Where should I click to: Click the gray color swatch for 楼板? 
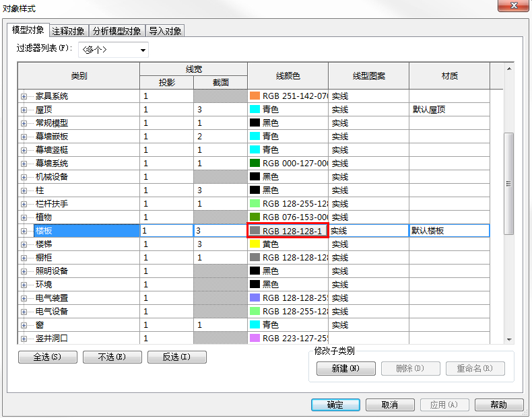tap(255, 231)
